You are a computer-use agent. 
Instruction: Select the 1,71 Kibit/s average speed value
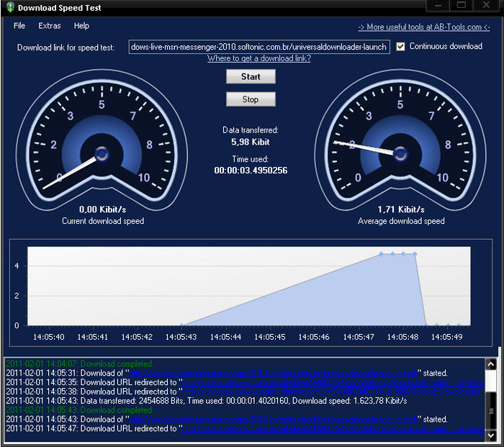pyautogui.click(x=401, y=209)
